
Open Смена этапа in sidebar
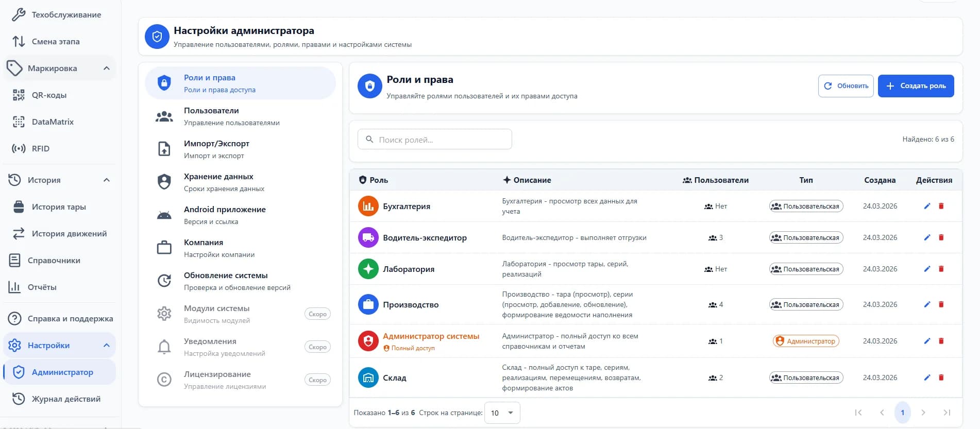[60, 41]
